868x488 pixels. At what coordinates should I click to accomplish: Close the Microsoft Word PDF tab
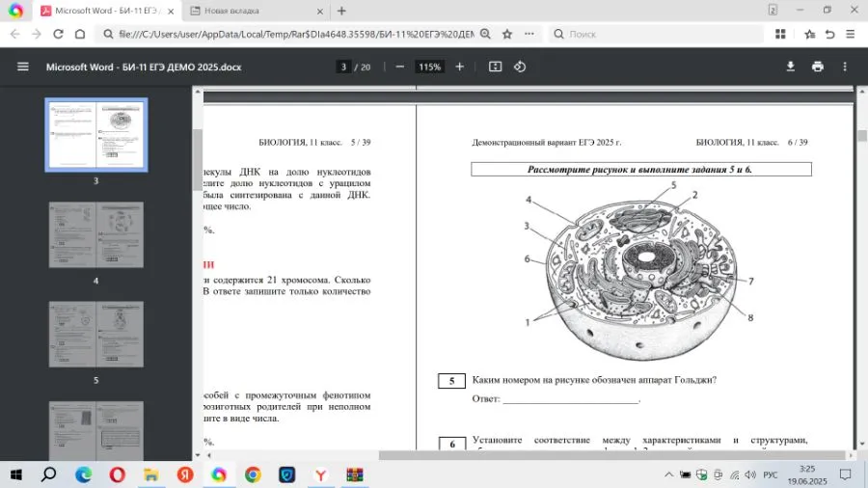point(171,11)
